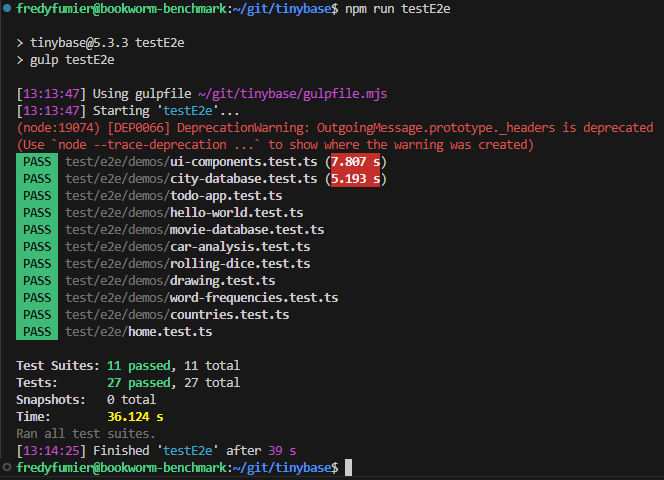Viewport: 664px width, 480px height.
Task: Click hello-world.test.ts file path
Action: [184, 213]
